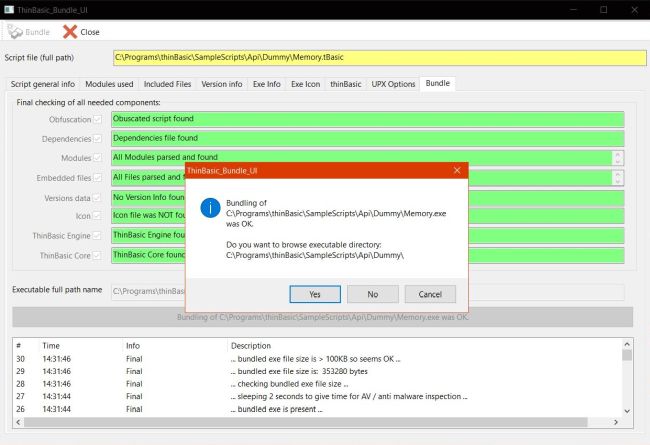Click the log horizontal scroll left arrow
The image size is (650, 445).
pos(18,422)
